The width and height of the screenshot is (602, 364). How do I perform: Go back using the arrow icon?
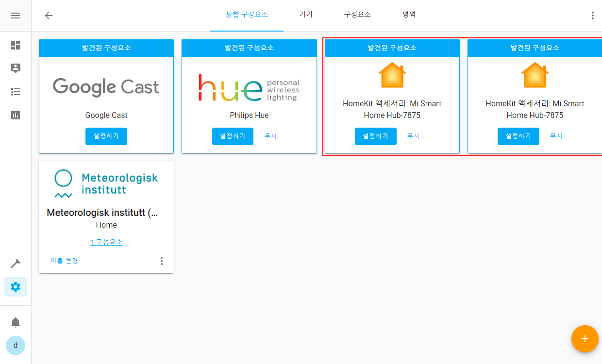(49, 16)
